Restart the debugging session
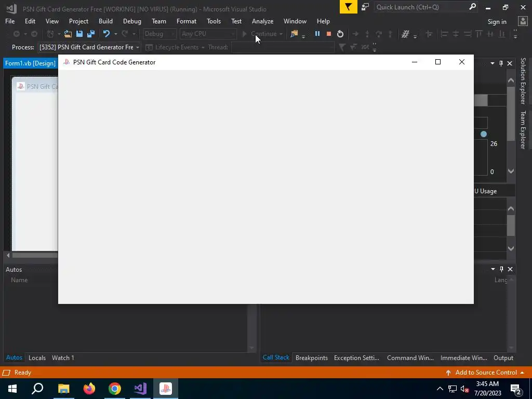The height and width of the screenshot is (399, 532). tap(340, 34)
